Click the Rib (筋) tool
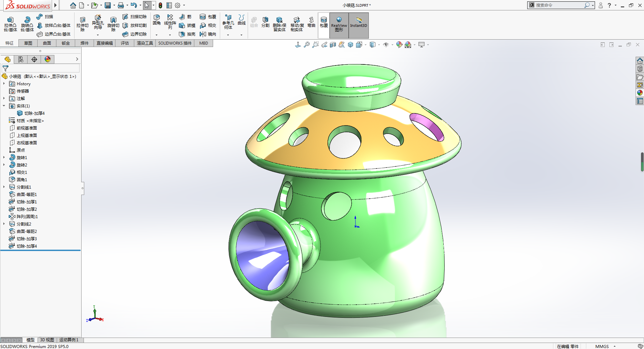Screen dimensions: 644x349 point(185,17)
